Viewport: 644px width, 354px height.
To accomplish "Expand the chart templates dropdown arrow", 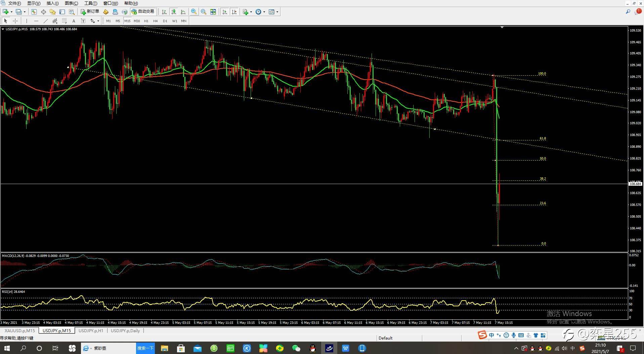I will [x=277, y=12].
